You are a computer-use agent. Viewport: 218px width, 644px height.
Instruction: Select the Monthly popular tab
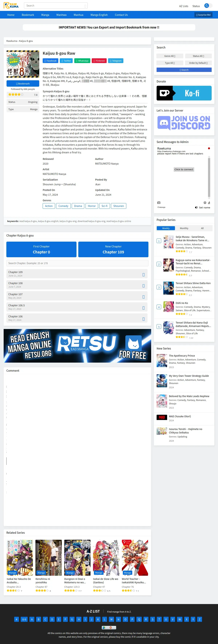[184, 228]
